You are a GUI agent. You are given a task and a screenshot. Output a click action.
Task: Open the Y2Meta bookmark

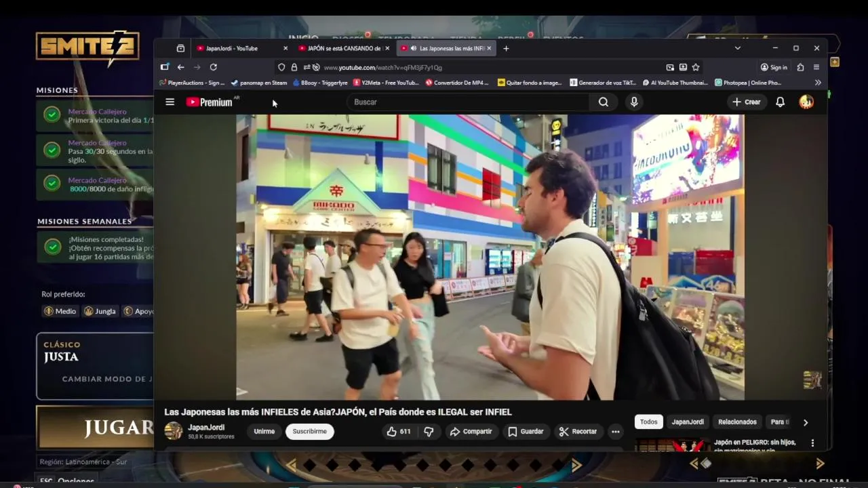pyautogui.click(x=386, y=83)
